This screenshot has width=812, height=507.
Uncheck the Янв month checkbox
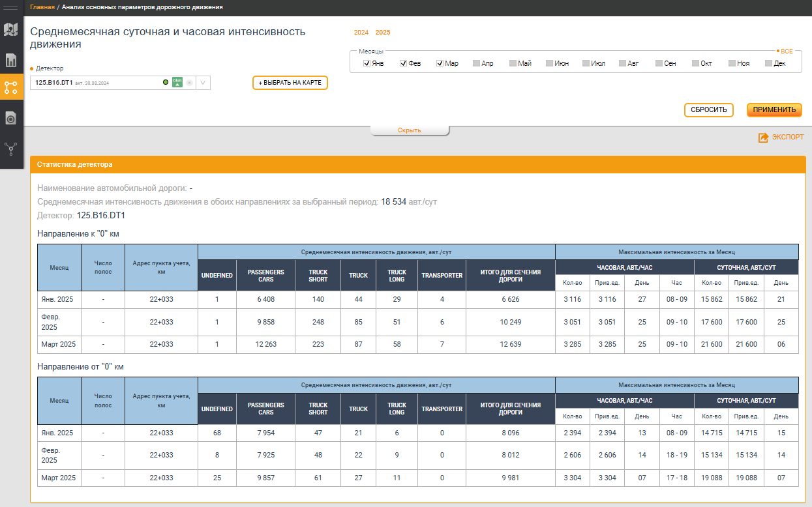367,63
